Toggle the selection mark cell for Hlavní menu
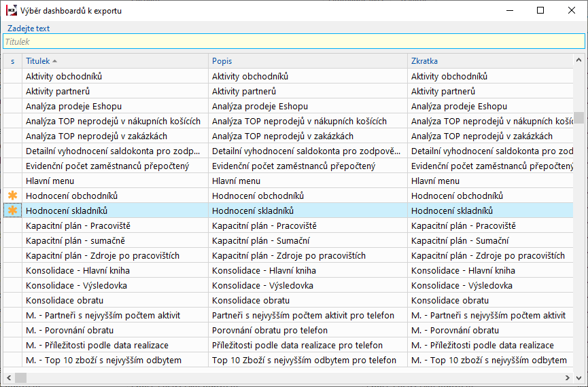The width and height of the screenshot is (588, 387). click(12, 181)
